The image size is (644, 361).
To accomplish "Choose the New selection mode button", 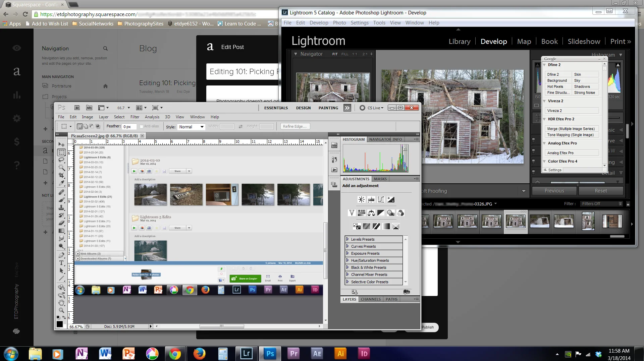I will 80,126.
